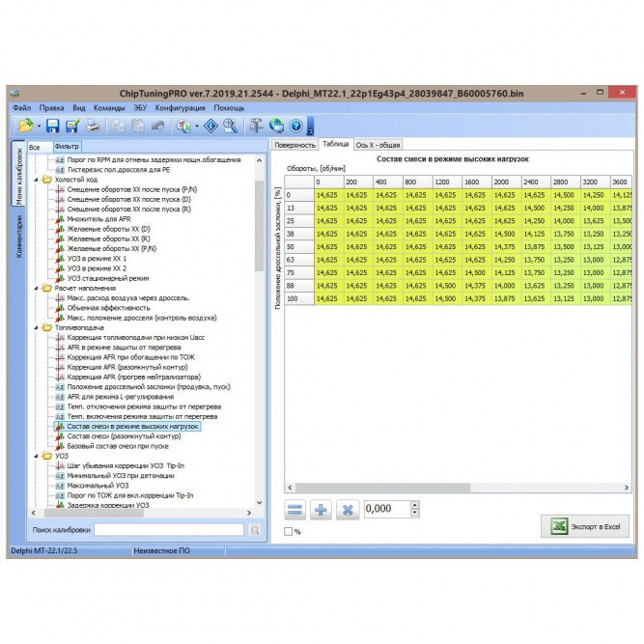Open the Комментарии side tab
This screenshot has height=644, width=644.
pos(18,237)
